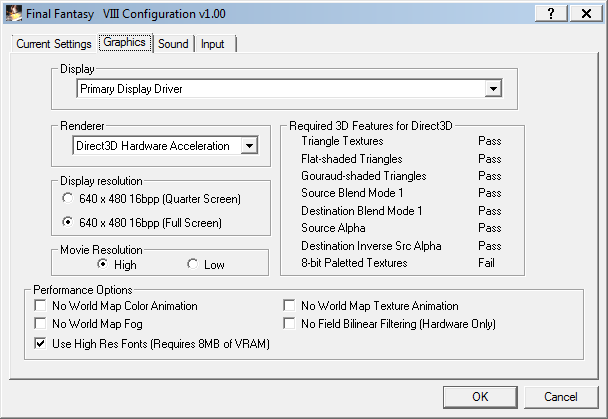This screenshot has height=419, width=608.
Task: Click the Source Alpha feature label
Action: (333, 228)
